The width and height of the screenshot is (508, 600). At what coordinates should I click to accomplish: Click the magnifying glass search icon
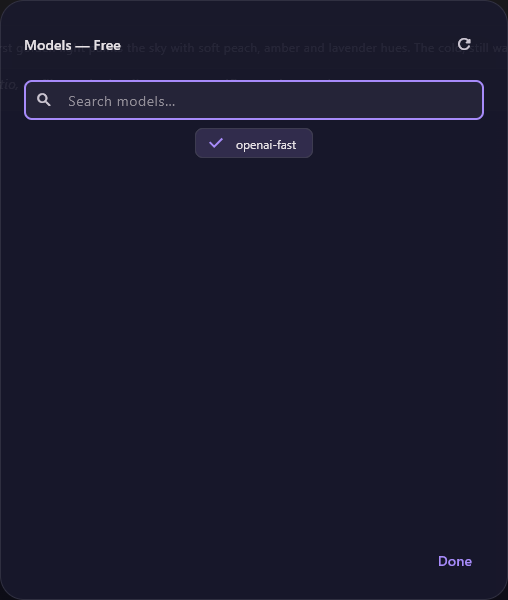tap(44, 100)
